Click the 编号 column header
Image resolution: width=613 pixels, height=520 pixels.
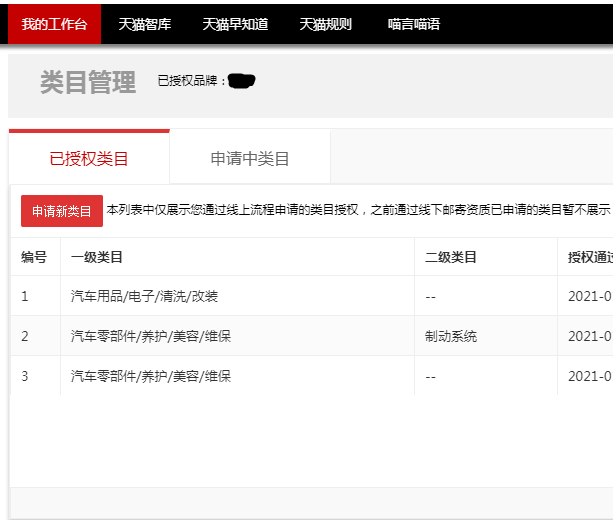(34, 257)
